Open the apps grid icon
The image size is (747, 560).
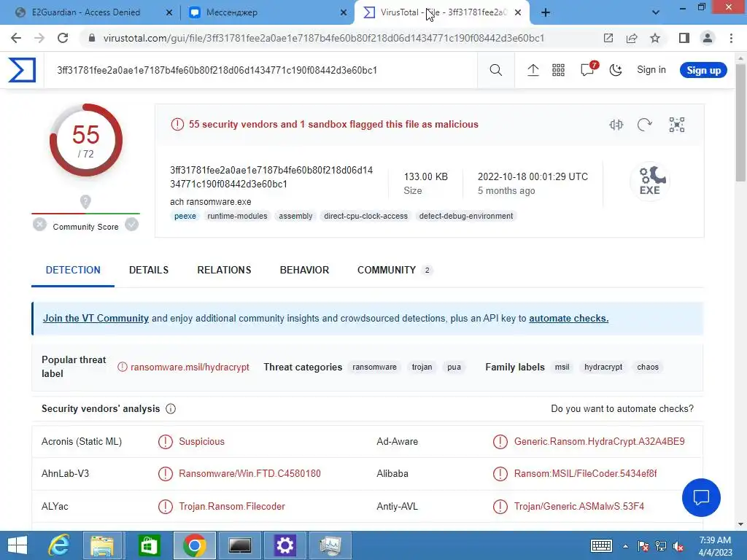558,70
